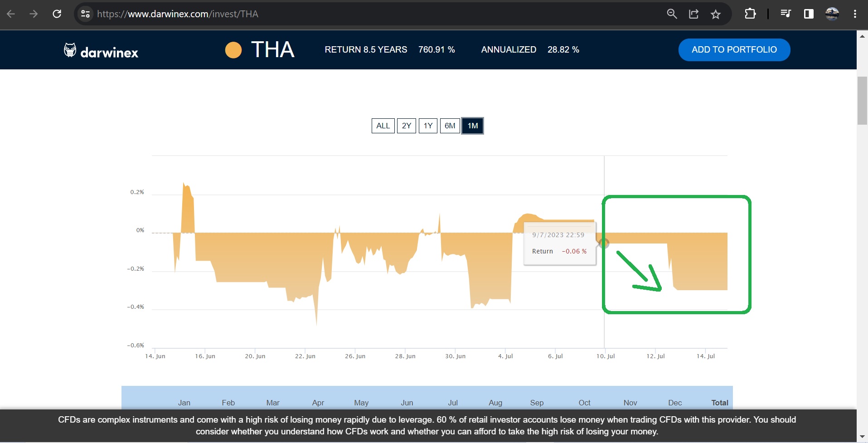The height and width of the screenshot is (443, 868).
Task: Click the tooltip Return −0.06 % value
Action: 574,251
